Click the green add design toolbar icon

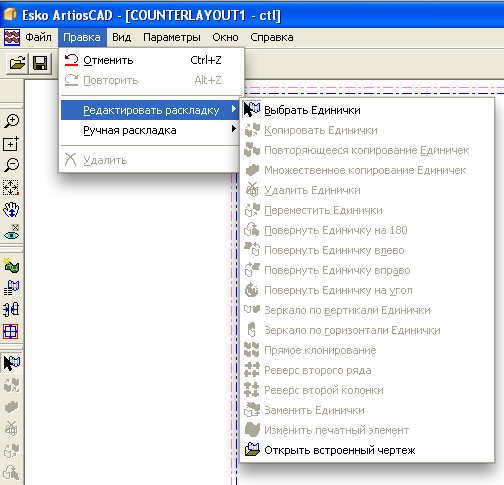pyautogui.click(x=11, y=266)
